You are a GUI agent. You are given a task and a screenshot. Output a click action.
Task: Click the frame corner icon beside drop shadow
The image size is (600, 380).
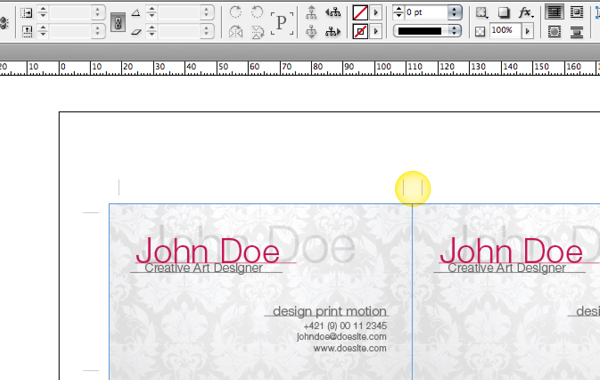click(x=481, y=13)
